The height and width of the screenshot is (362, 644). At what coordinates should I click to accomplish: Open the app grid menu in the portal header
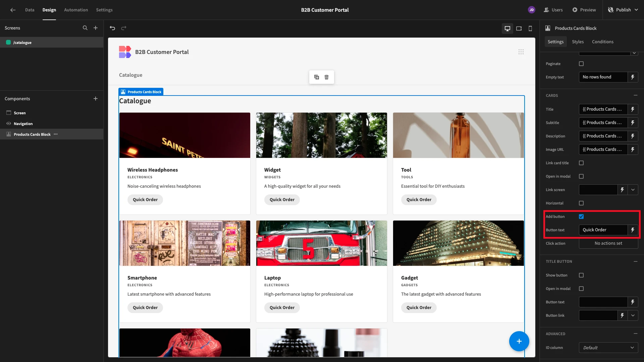[x=521, y=52]
